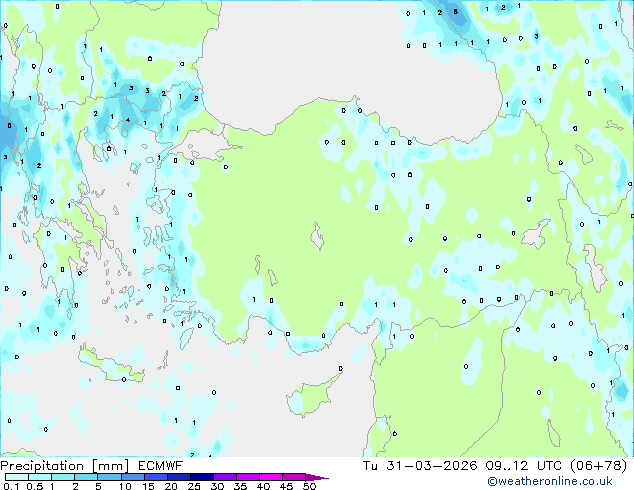
Task: Click the '09..12 UTC' time range
Action: tap(524, 466)
